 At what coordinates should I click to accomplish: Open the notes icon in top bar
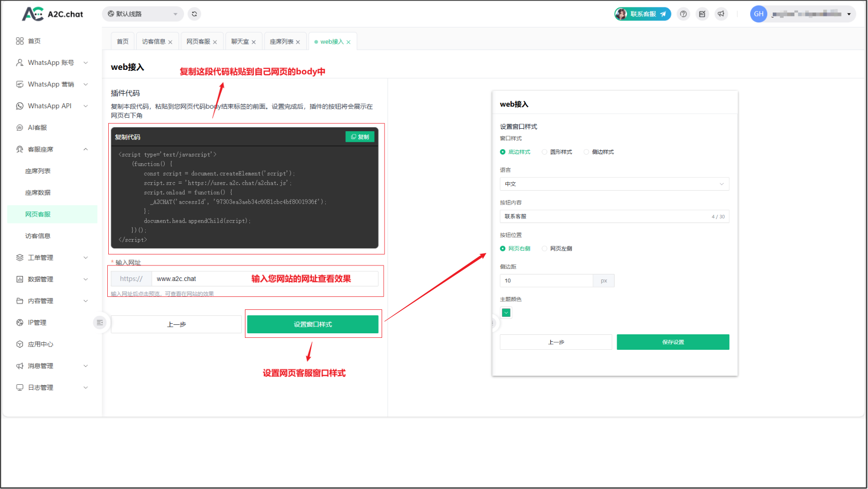(702, 14)
